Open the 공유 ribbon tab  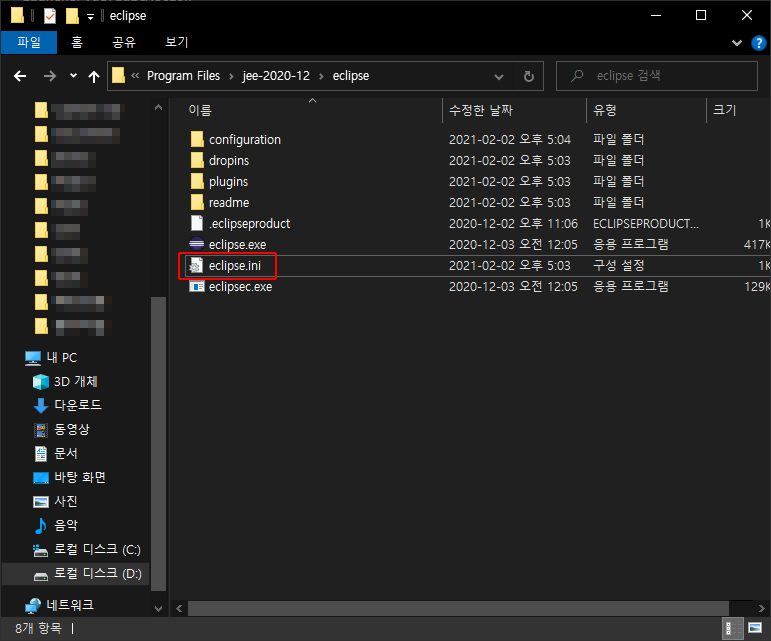pos(124,42)
